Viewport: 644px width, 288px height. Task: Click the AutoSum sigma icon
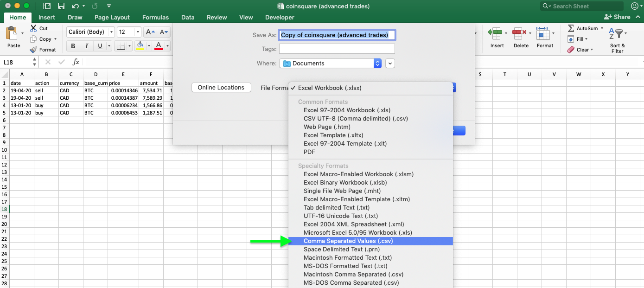(571, 28)
